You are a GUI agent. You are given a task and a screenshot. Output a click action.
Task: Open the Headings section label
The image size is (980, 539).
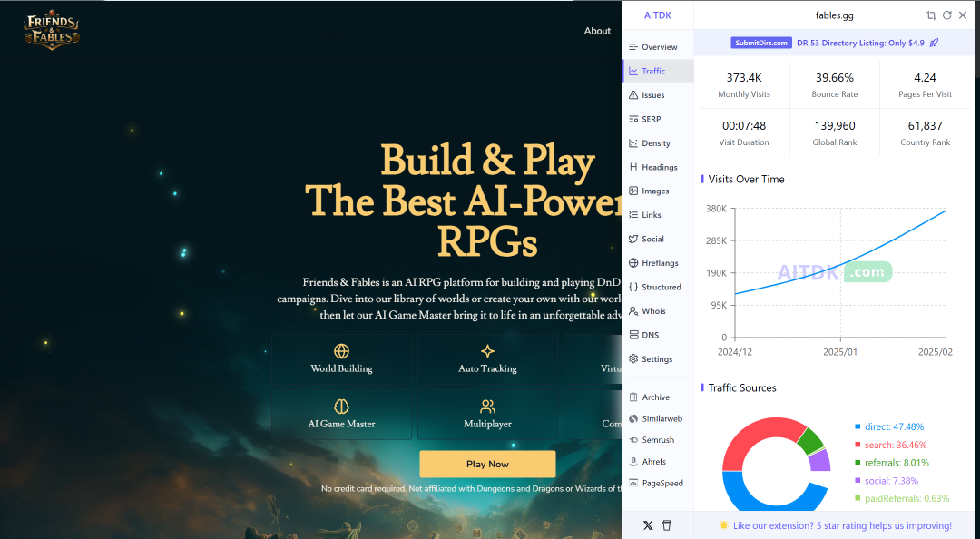coord(660,167)
